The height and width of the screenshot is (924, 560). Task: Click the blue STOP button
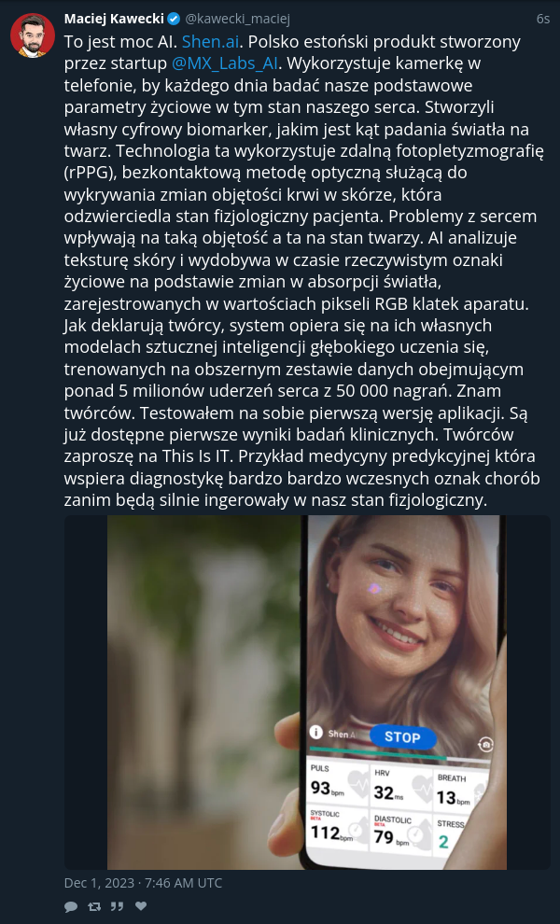click(402, 736)
